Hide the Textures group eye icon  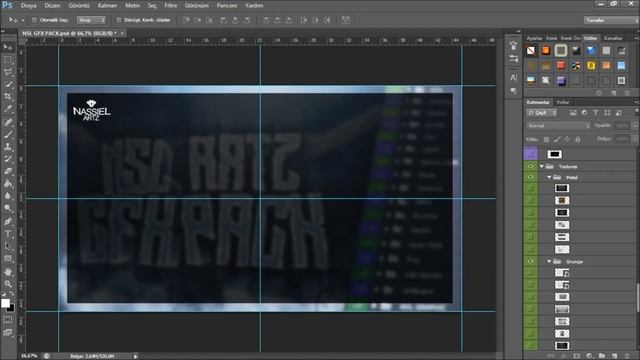coord(530,167)
